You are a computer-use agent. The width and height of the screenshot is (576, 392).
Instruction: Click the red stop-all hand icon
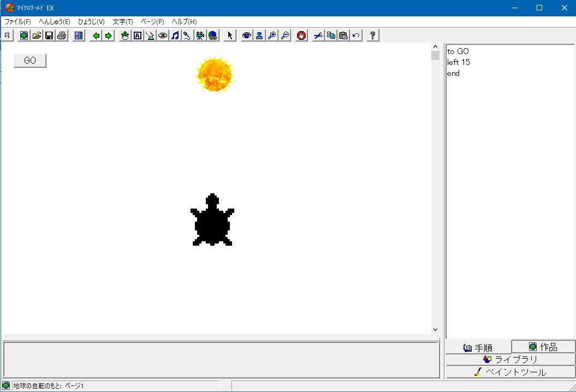(x=301, y=35)
